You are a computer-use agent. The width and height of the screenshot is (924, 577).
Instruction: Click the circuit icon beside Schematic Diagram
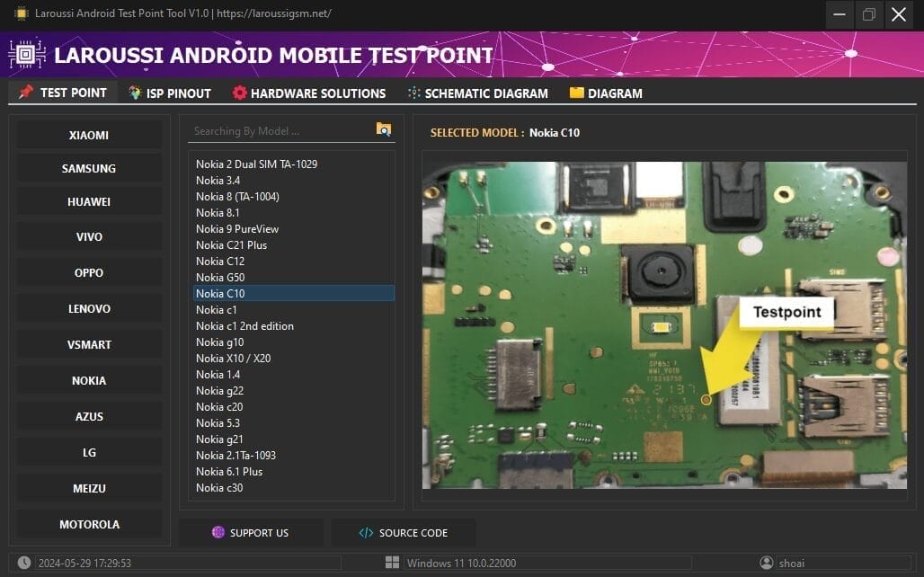415,92
